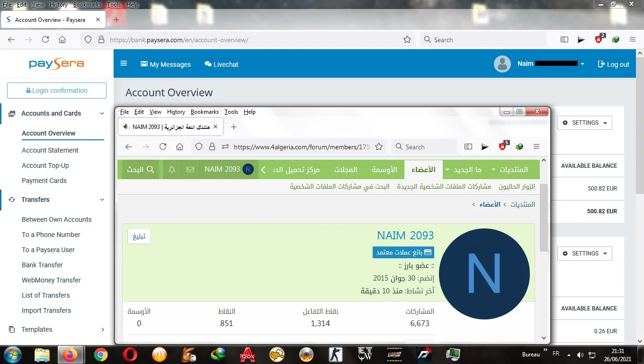
Task: Open My Messages envelope icon
Action: coord(144,64)
